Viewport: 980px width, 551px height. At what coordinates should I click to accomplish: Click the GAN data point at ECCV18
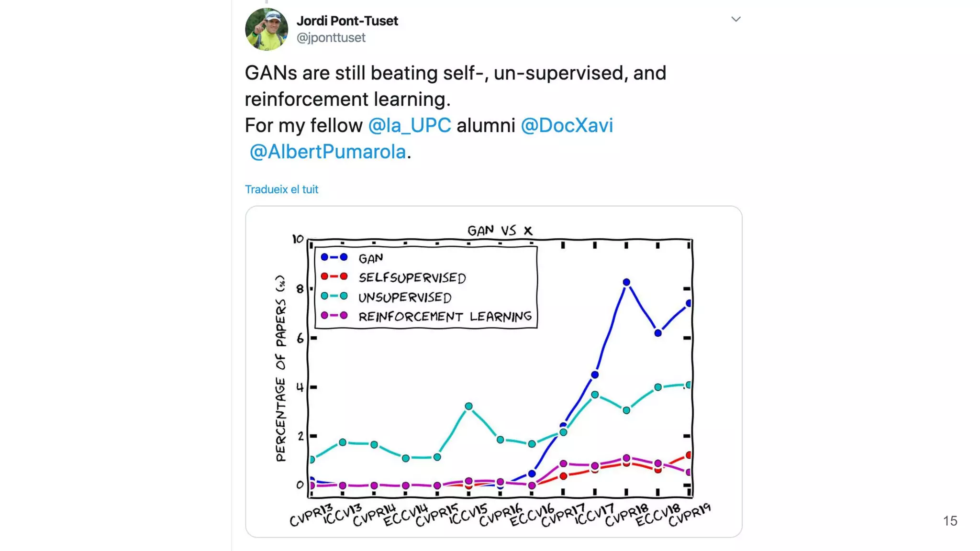[x=658, y=333]
